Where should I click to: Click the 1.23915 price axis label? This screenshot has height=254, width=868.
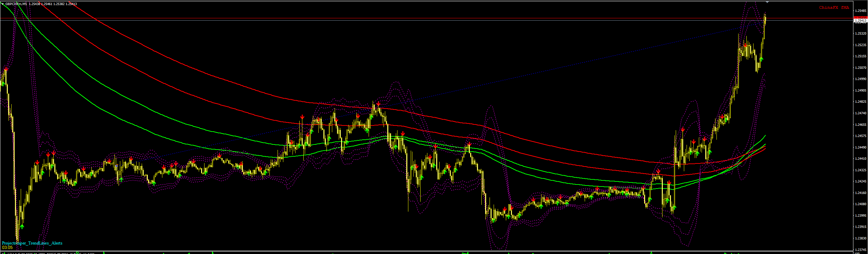pyautogui.click(x=860, y=227)
